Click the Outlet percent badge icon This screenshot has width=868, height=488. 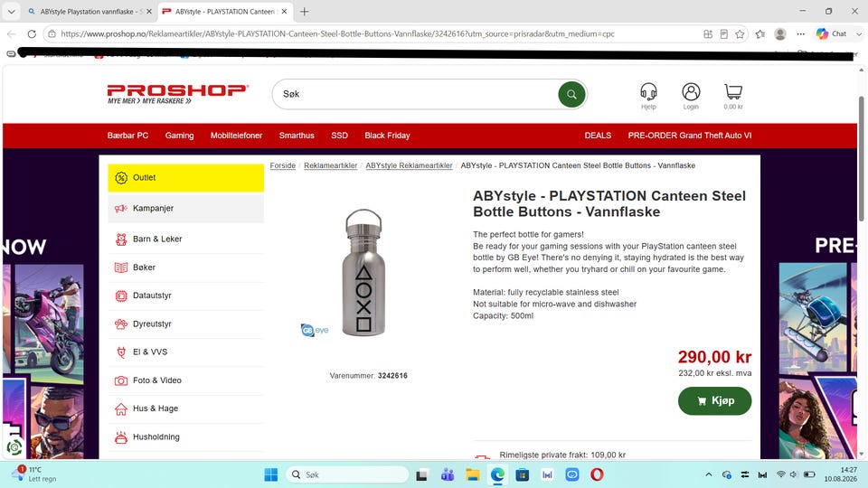click(x=120, y=178)
